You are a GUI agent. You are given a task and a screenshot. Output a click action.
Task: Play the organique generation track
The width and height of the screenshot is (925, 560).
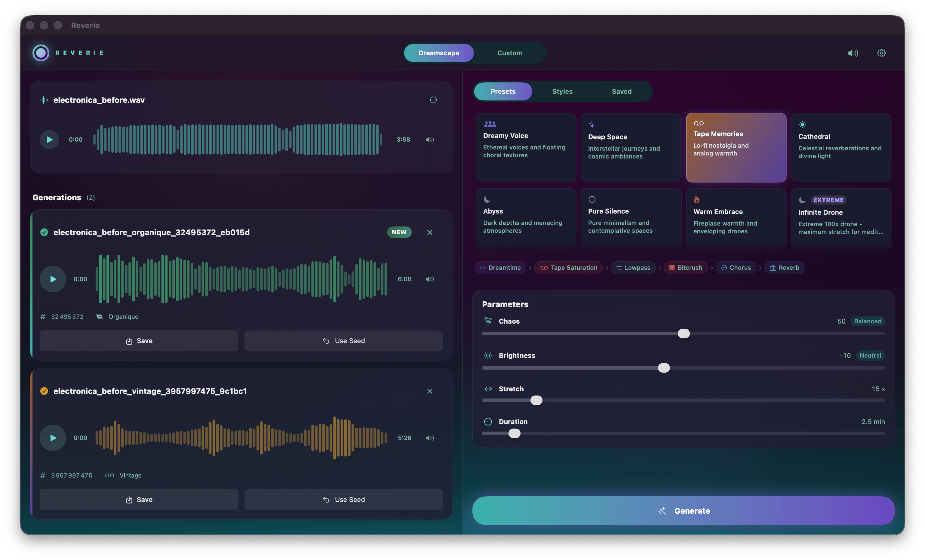[x=53, y=279]
